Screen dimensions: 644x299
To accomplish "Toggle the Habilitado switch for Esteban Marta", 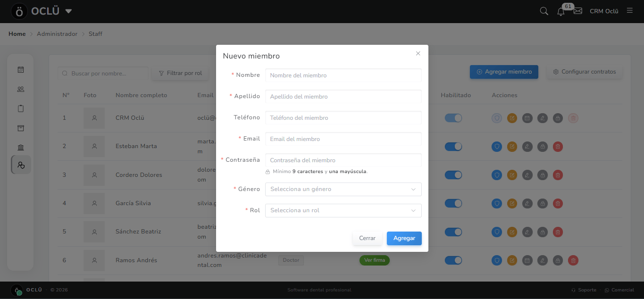I will click(x=453, y=147).
